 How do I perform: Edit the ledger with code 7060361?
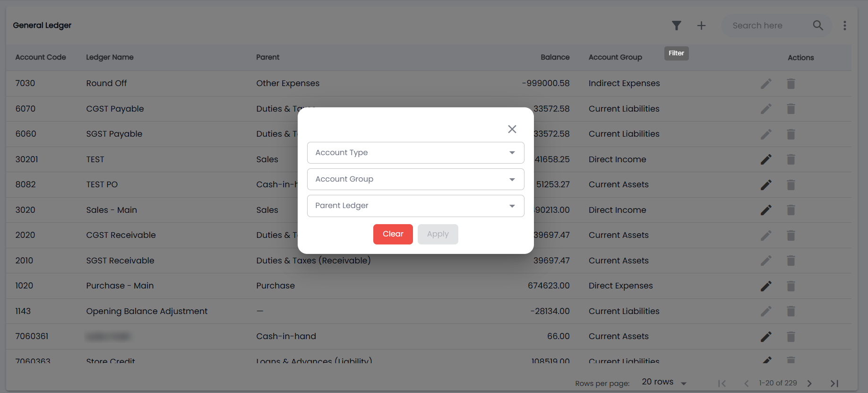click(x=766, y=336)
